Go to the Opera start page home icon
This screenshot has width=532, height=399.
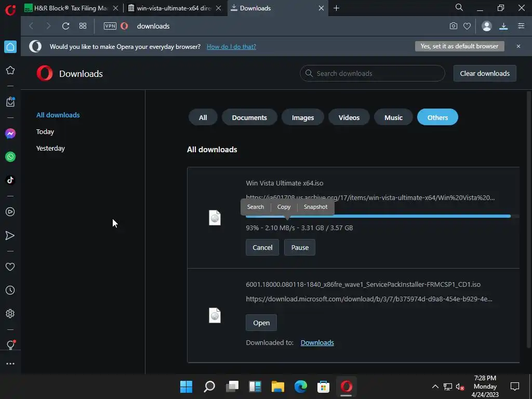10,47
